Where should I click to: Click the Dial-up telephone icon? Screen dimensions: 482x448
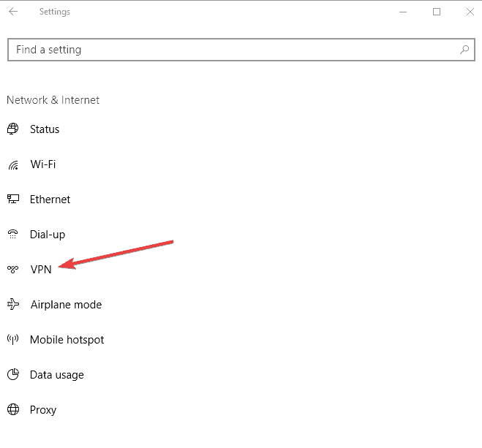[x=13, y=235]
